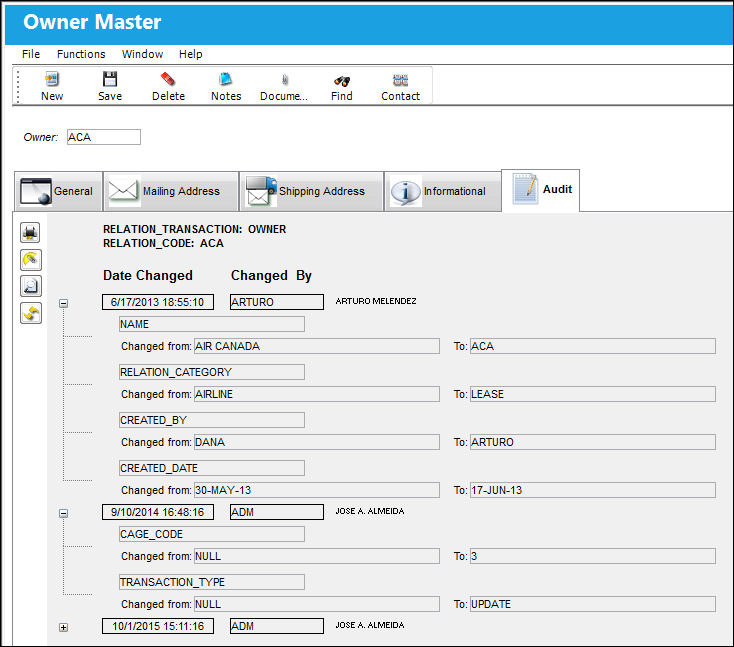Click the RELATION_CATEGORY field box

coord(212,372)
